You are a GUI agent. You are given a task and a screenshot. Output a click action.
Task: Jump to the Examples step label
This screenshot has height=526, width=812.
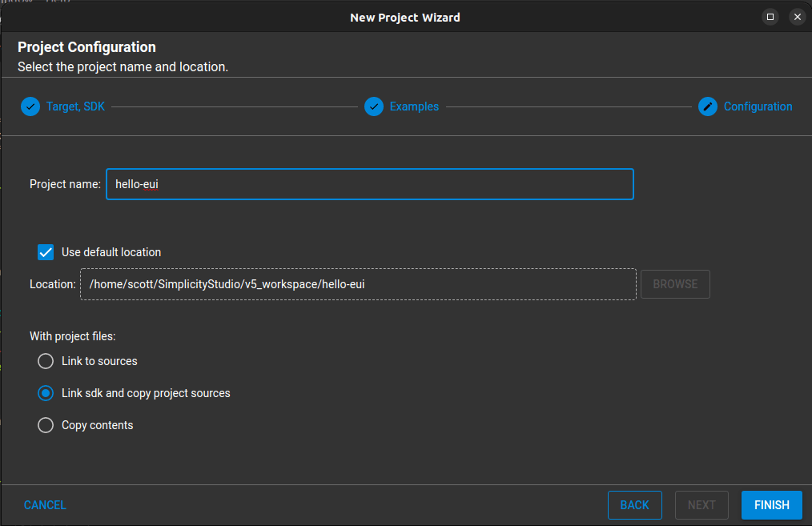tap(414, 106)
